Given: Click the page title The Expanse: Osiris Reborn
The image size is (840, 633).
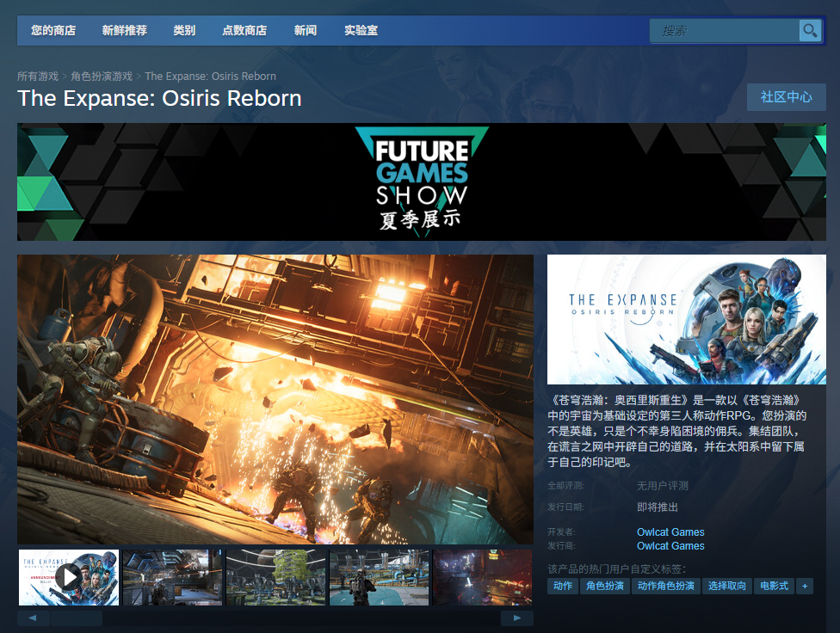Looking at the screenshot, I should [159, 99].
